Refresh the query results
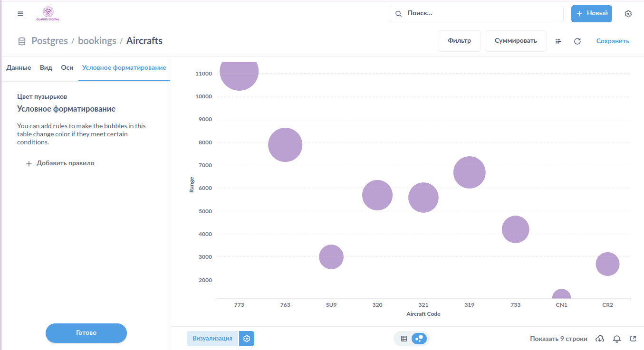Screen dimensions: 644x350 coord(577,41)
